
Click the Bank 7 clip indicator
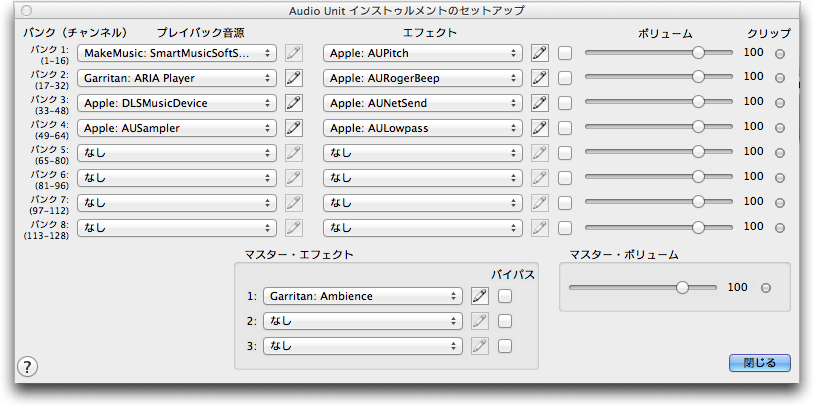pyautogui.click(x=780, y=203)
